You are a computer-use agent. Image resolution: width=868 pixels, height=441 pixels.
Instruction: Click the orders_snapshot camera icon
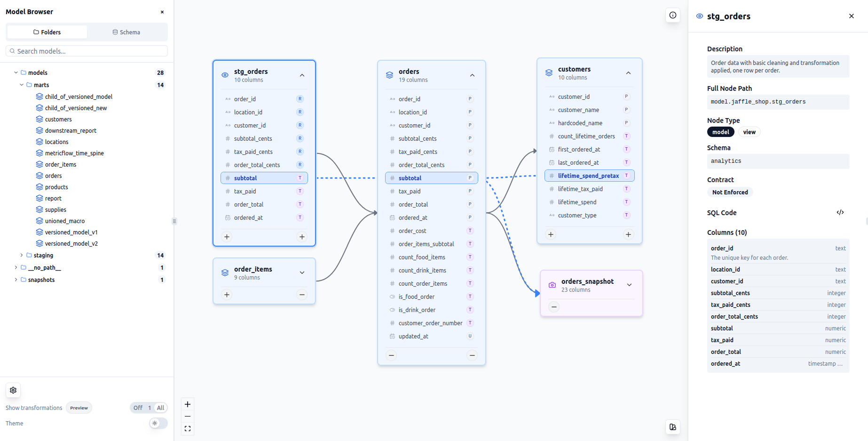click(x=552, y=285)
